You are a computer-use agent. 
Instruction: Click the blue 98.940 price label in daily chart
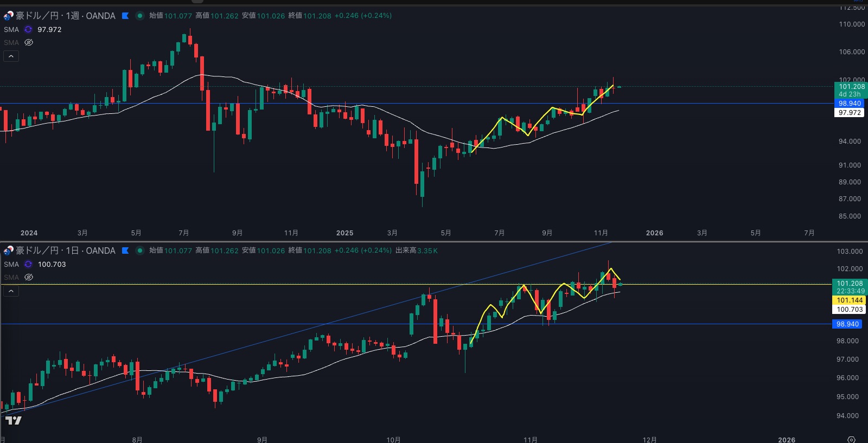click(x=847, y=324)
